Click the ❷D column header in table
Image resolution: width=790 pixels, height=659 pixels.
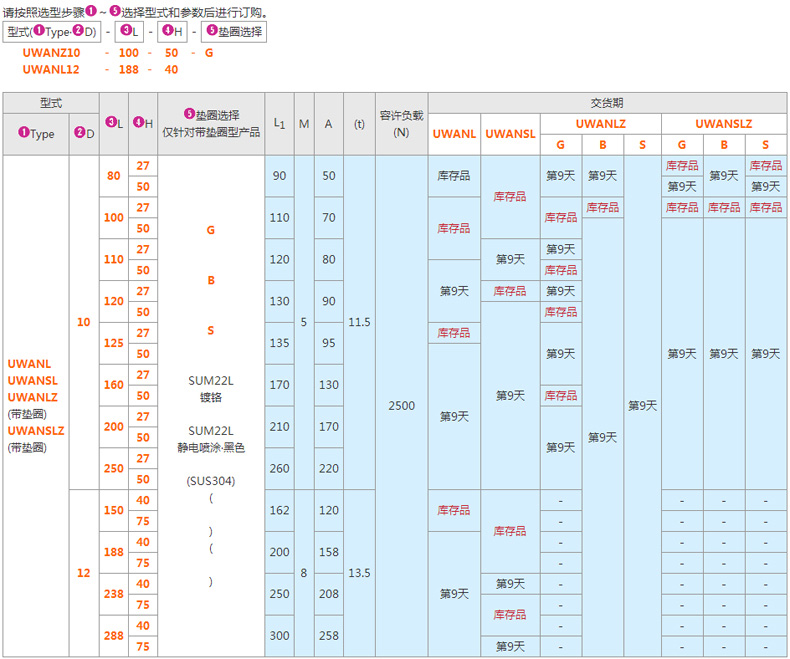coord(84,134)
